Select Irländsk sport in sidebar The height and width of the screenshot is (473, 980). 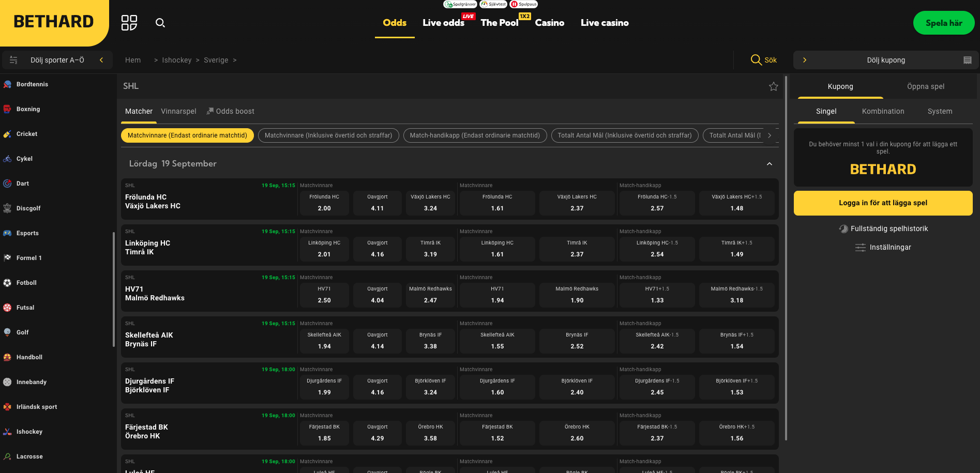click(x=37, y=407)
